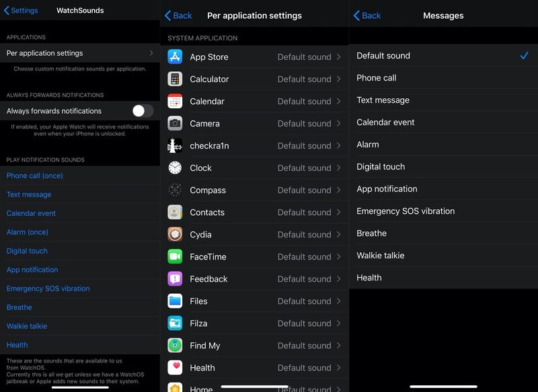538x392 pixels.
Task: Tap the Compass row label
Action: click(x=208, y=190)
